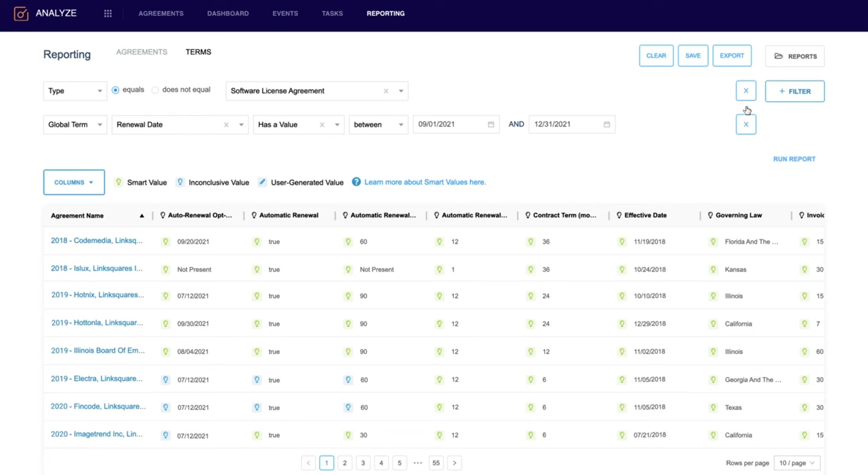Remove the Type filter row
The height and width of the screenshot is (475, 868).
746,91
